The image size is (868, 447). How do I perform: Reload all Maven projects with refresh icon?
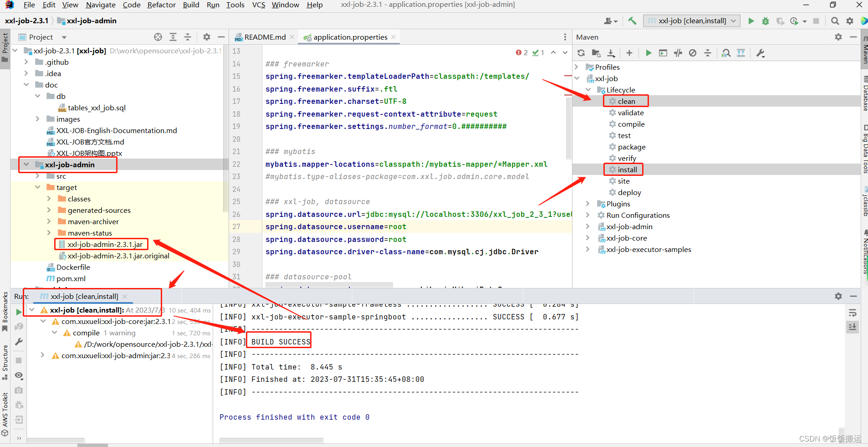[581, 53]
